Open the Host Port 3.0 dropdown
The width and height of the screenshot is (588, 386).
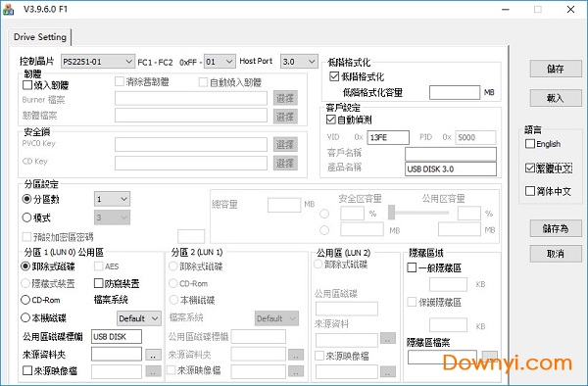(299, 62)
